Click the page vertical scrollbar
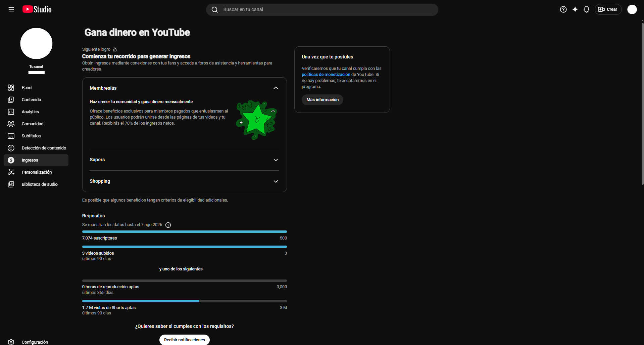 pos(642,103)
